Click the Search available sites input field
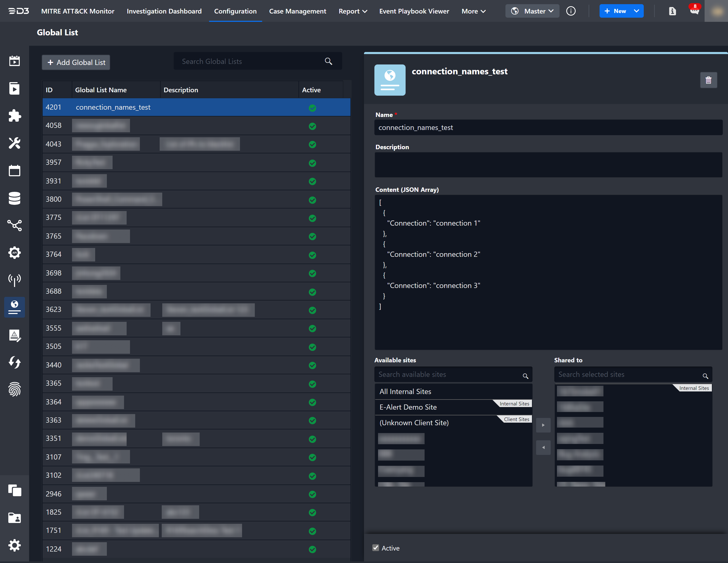Image resolution: width=728 pixels, height=563 pixels. click(448, 374)
